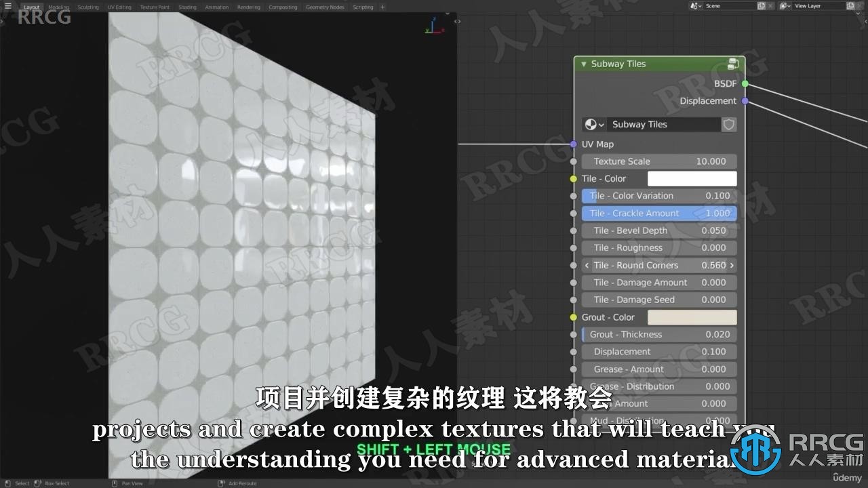Click the View Layer name field

[819, 5]
